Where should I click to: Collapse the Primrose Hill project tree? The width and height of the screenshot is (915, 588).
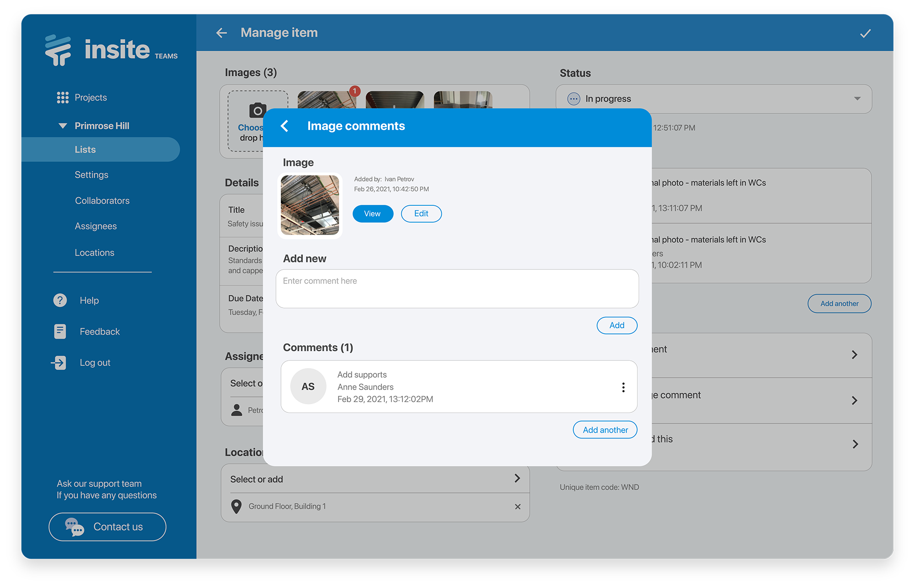pos(63,126)
